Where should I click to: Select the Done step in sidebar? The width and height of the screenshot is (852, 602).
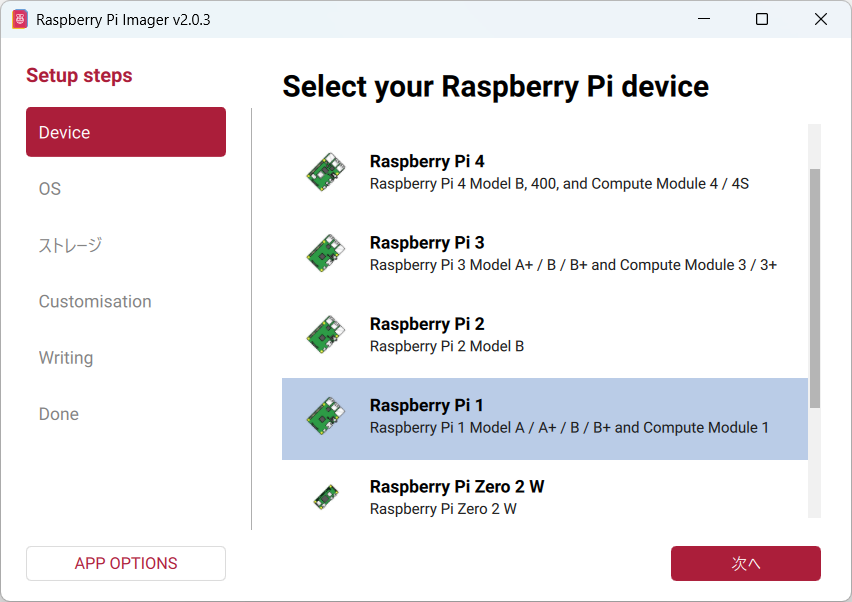point(59,414)
